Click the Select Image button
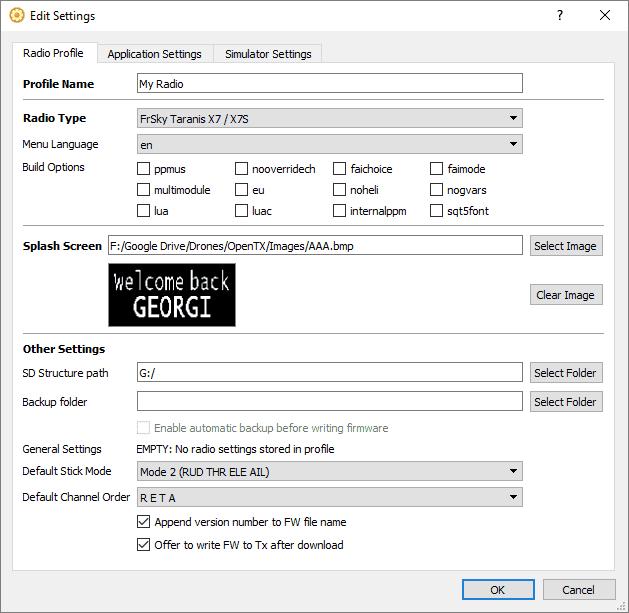629x613 pixels. coord(566,246)
